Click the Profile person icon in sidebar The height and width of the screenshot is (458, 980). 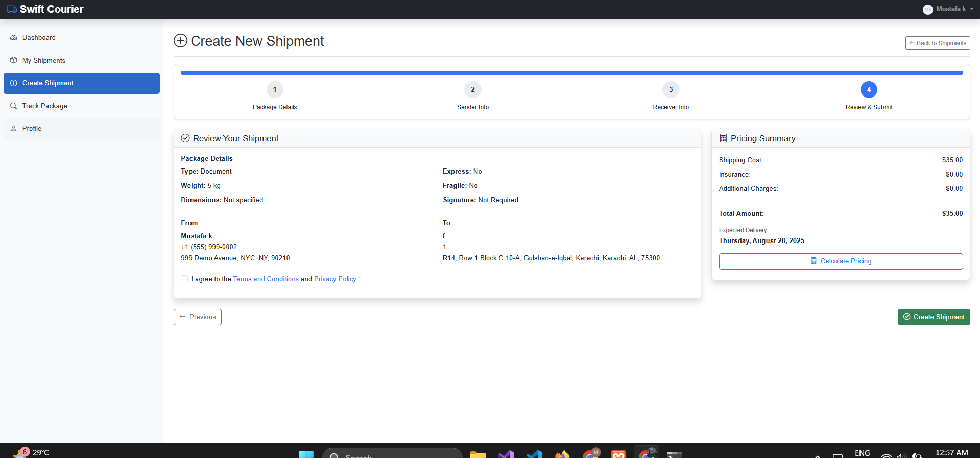point(14,129)
